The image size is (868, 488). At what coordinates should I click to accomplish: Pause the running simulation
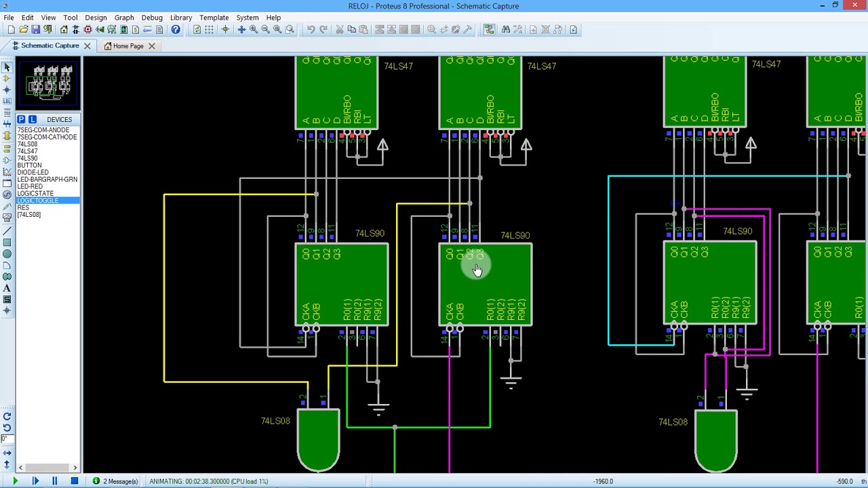(54, 481)
